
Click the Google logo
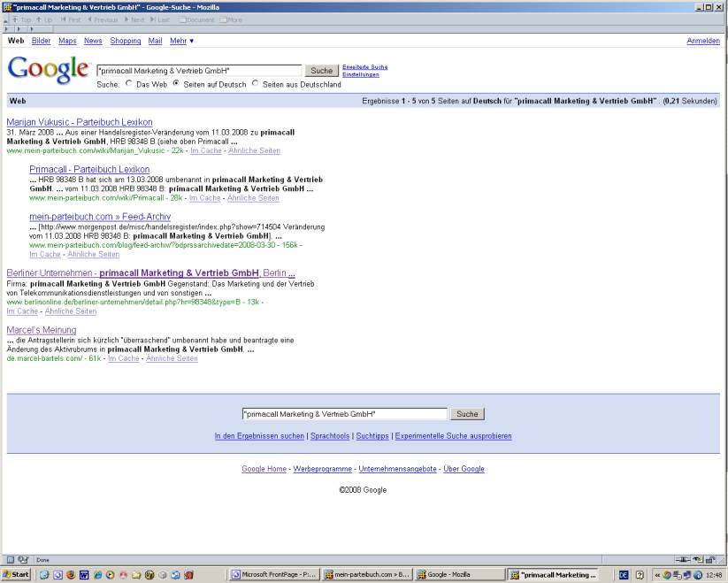48,70
